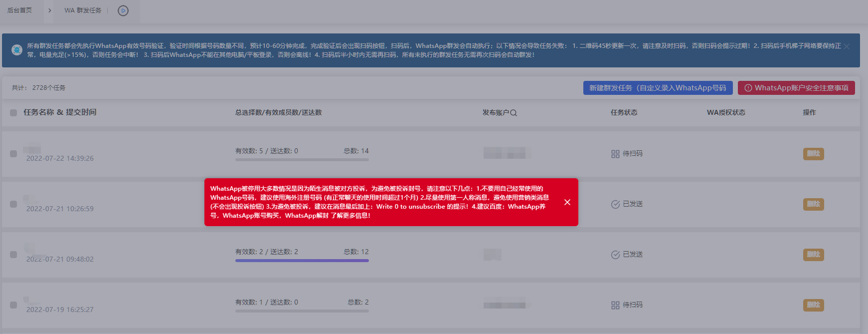This screenshot has height=334, width=868.
Task: Open WhatsApp账户安全注意事项 button
Action: 796,88
